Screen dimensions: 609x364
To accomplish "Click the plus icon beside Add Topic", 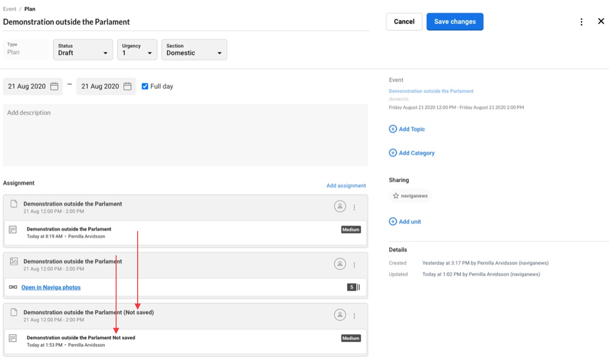I will click(393, 129).
